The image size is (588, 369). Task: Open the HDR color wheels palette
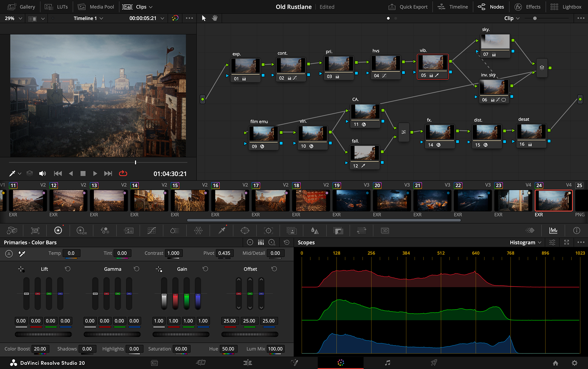click(x=81, y=230)
